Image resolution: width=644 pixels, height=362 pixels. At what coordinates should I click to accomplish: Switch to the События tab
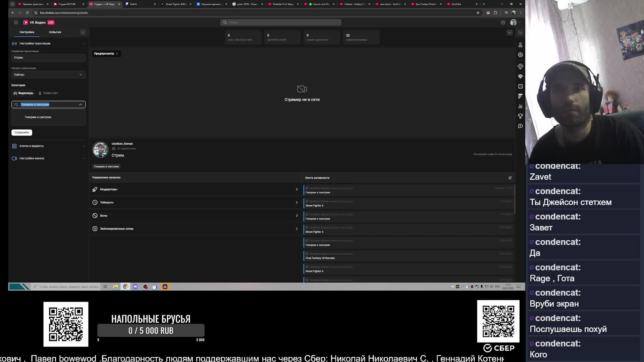(55, 32)
